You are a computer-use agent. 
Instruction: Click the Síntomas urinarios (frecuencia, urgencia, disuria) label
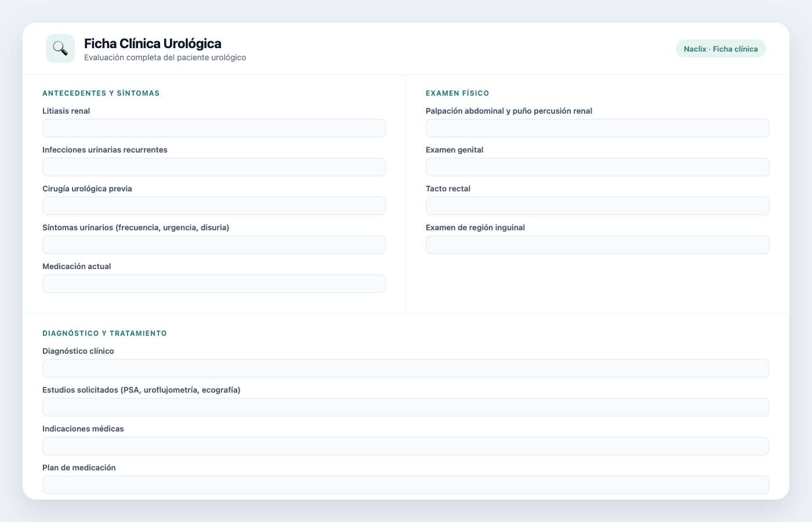[x=136, y=227]
